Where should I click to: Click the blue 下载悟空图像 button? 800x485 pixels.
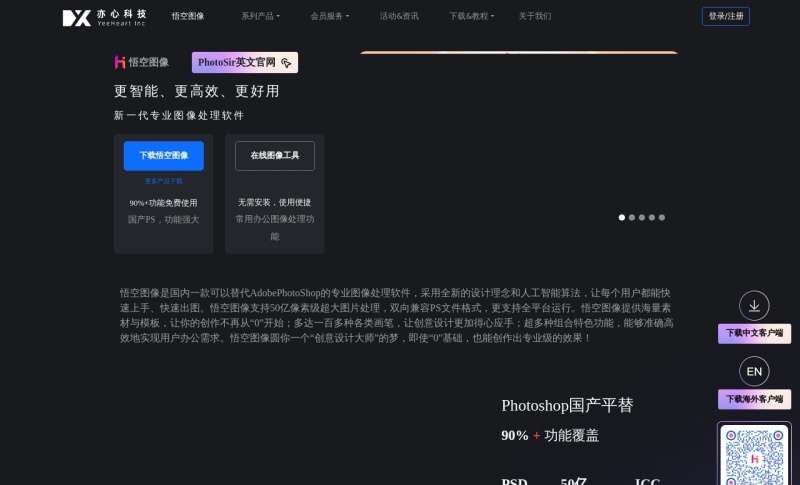(163, 156)
